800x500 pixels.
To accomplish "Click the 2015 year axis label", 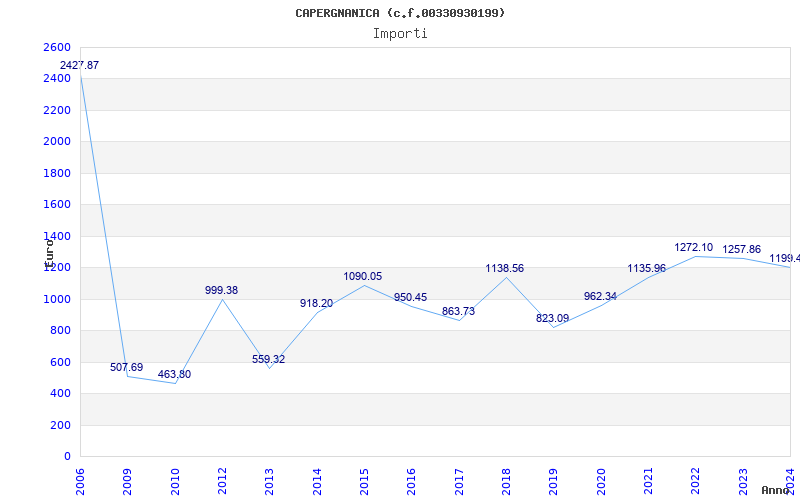I will pos(364,482).
